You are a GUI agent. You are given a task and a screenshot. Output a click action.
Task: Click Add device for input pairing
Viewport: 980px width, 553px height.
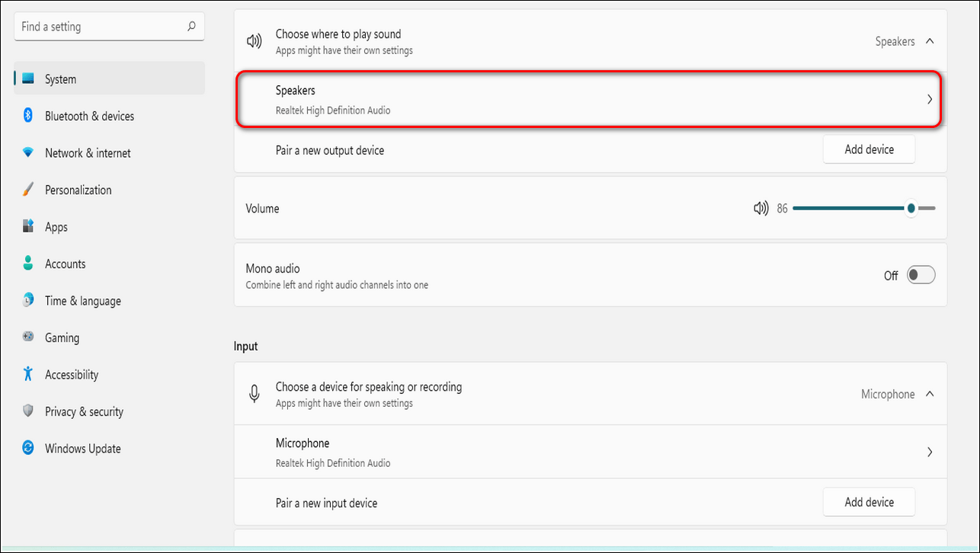coord(869,502)
